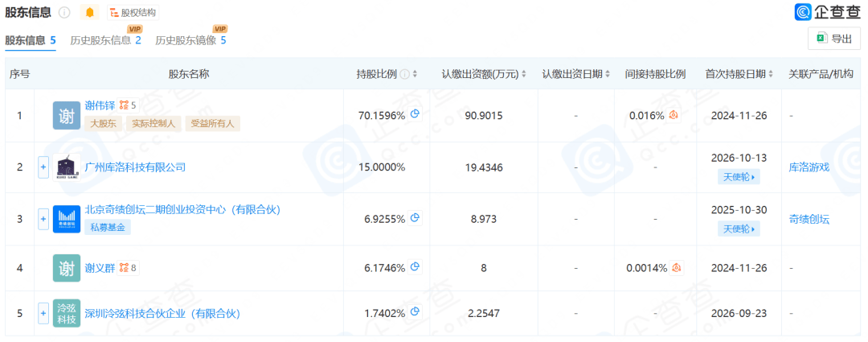868x342 pixels.
Task: Click the related-company icon beside 谢义群
Action: (x=128, y=268)
